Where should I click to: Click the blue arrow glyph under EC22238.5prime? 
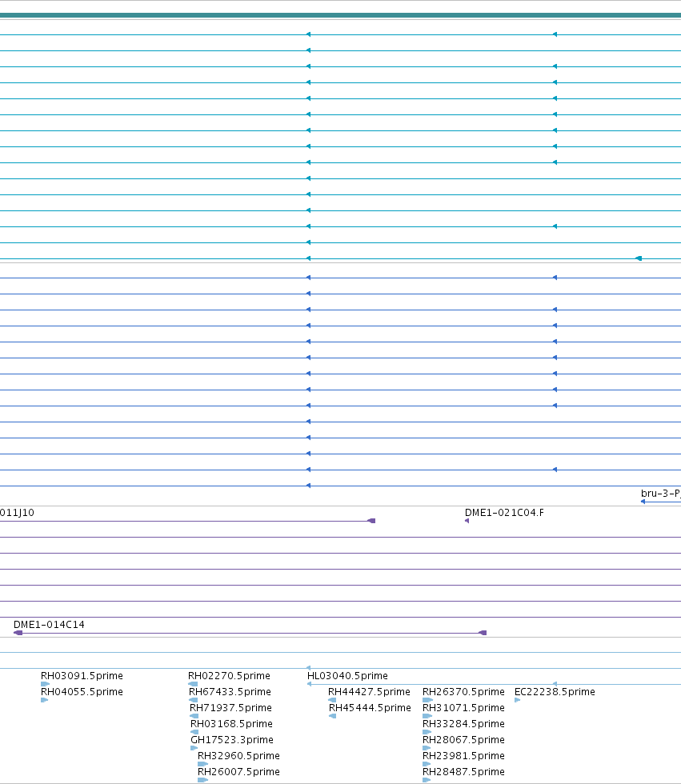(518, 700)
